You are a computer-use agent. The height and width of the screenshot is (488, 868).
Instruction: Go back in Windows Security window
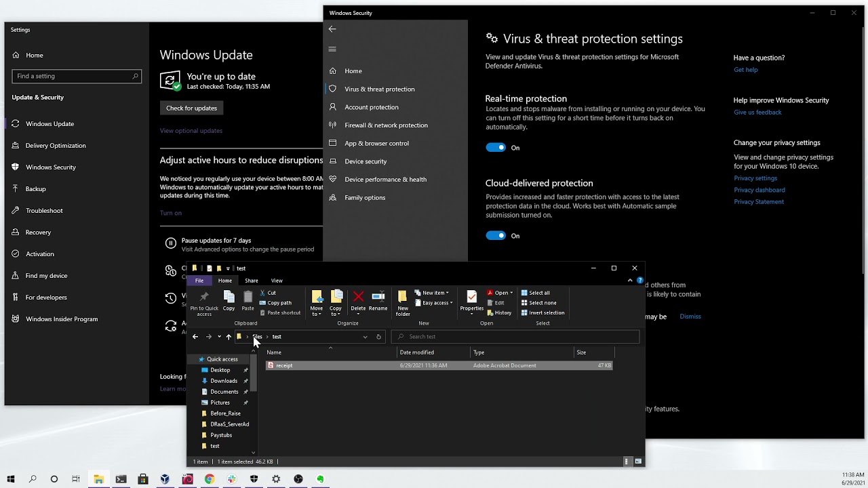332,29
